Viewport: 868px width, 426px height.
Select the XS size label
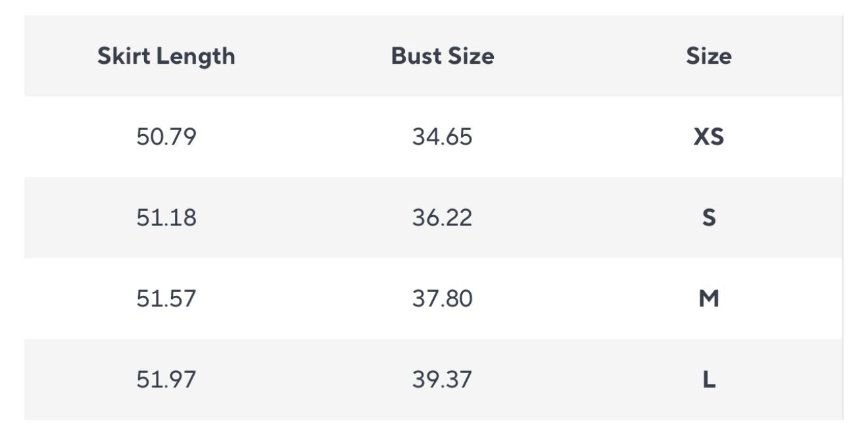tap(708, 137)
